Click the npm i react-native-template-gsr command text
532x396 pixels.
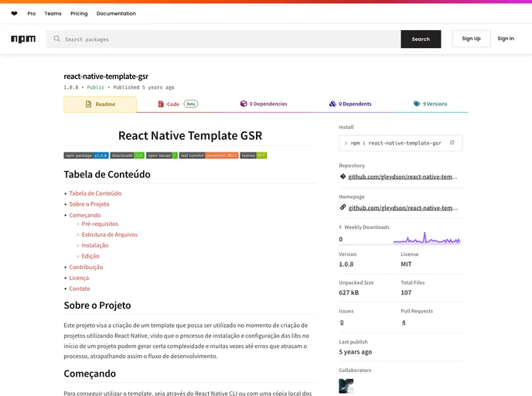pyautogui.click(x=396, y=143)
